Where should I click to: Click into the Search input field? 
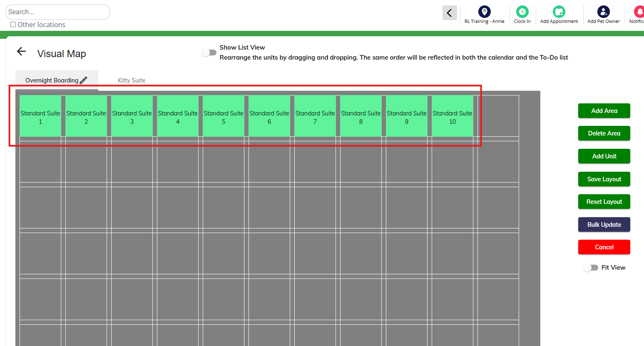(x=58, y=12)
